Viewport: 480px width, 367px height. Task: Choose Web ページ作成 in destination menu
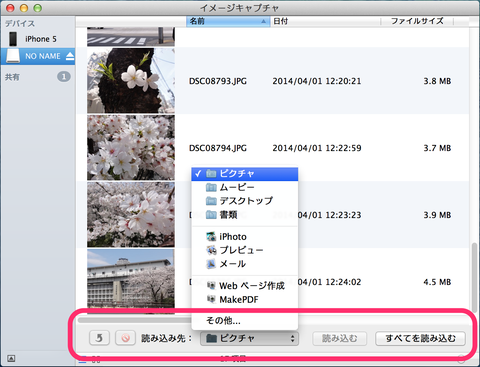click(x=245, y=286)
